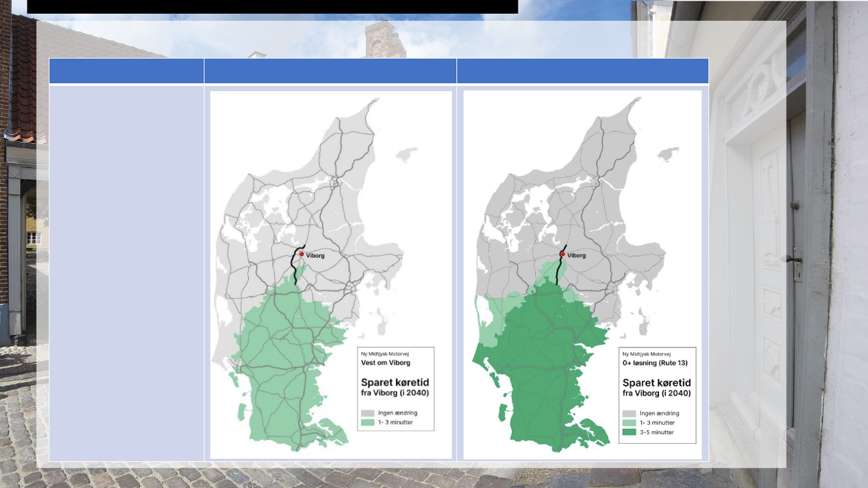This screenshot has height=488, width=868.
Task: Click 'Sparet køretid' heading in left legend
Action: tap(395, 382)
